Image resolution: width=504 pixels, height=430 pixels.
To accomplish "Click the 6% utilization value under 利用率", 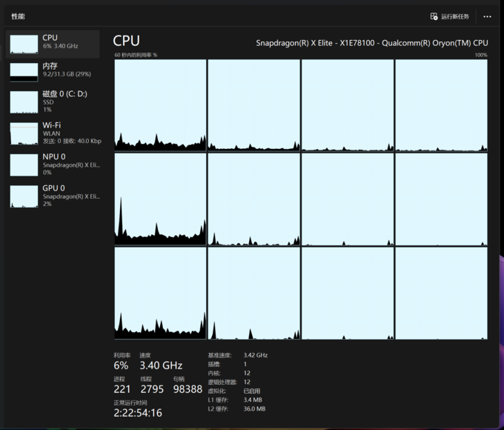I will pyautogui.click(x=121, y=365).
